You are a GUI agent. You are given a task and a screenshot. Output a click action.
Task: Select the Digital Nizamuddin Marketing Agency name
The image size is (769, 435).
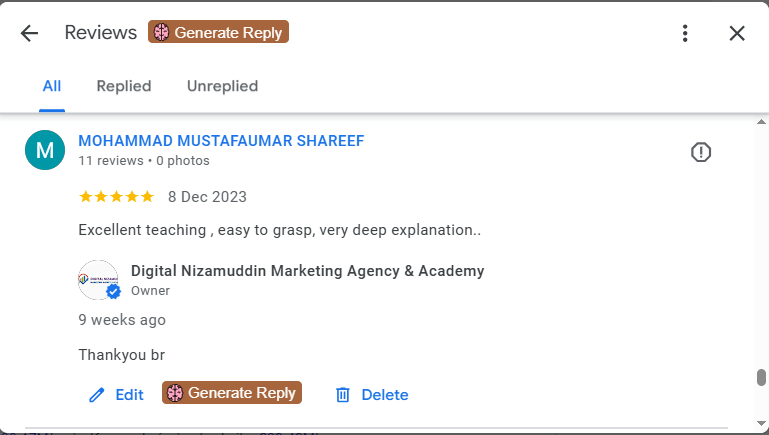(307, 270)
